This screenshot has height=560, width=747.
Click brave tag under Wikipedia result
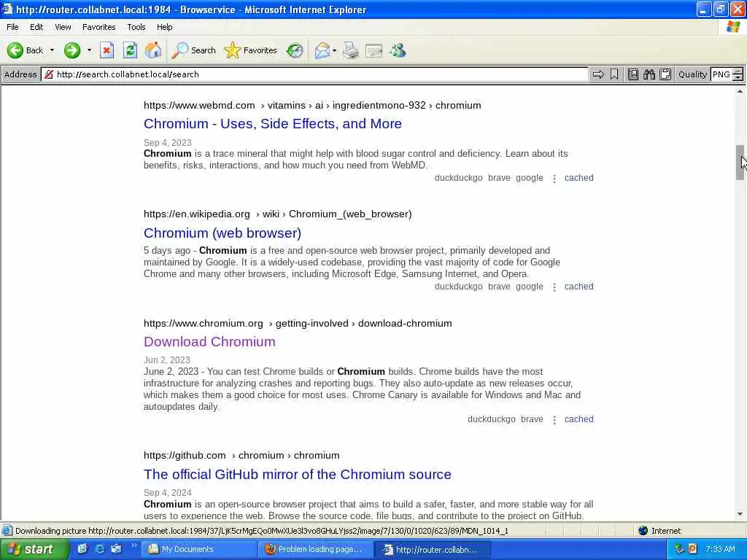pos(499,286)
